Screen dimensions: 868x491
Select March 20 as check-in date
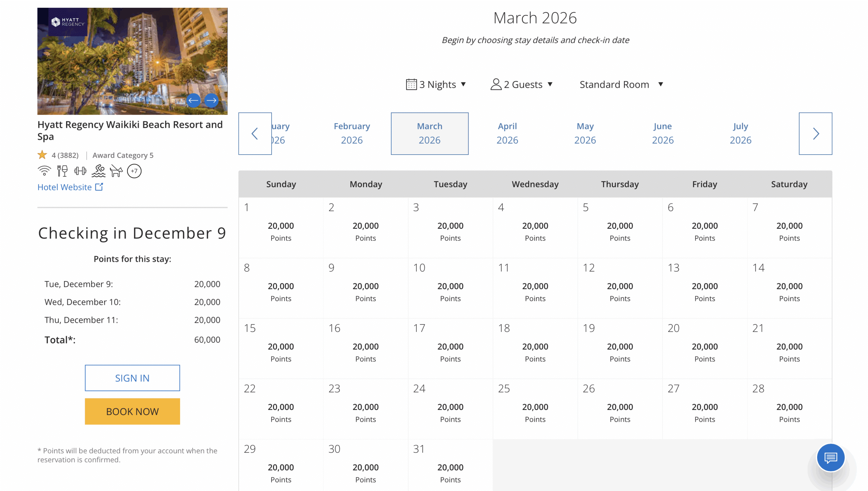[x=705, y=348]
